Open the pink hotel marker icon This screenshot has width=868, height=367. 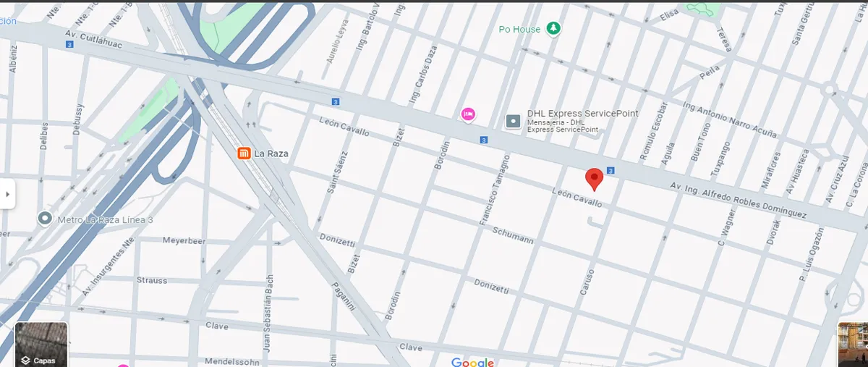[x=468, y=114]
